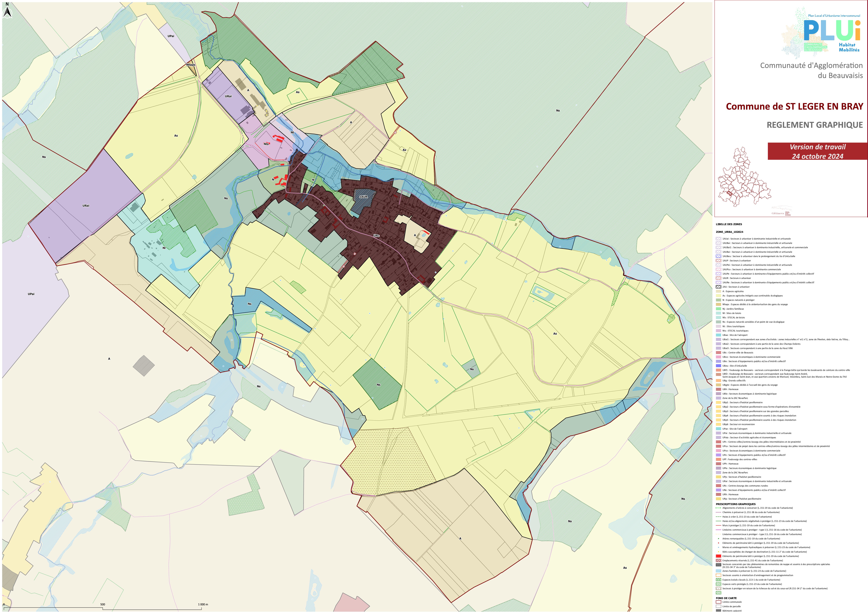Click the richesse du sol dotted box symbol

pyautogui.click(x=719, y=589)
